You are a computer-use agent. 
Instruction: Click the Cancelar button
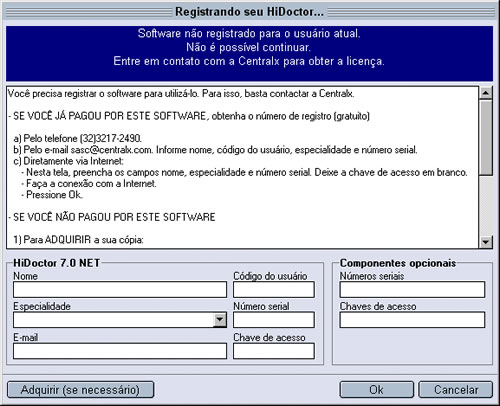tap(456, 389)
